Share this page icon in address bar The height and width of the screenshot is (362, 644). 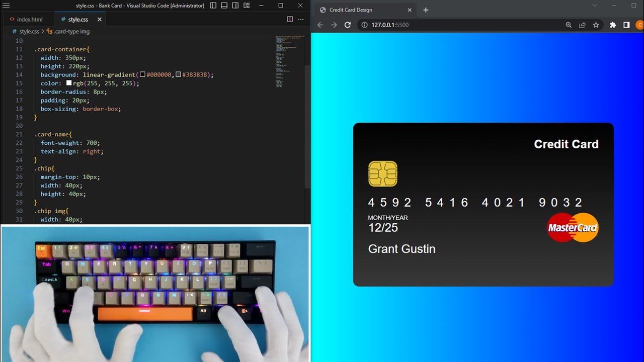(582, 25)
